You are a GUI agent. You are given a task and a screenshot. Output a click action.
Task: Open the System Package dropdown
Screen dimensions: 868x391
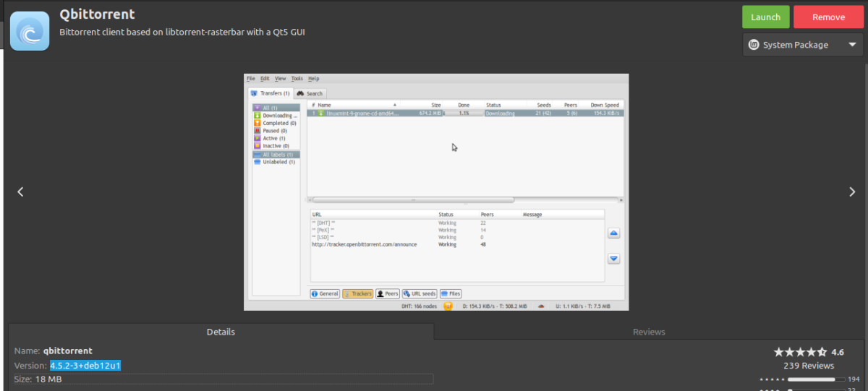[802, 45]
